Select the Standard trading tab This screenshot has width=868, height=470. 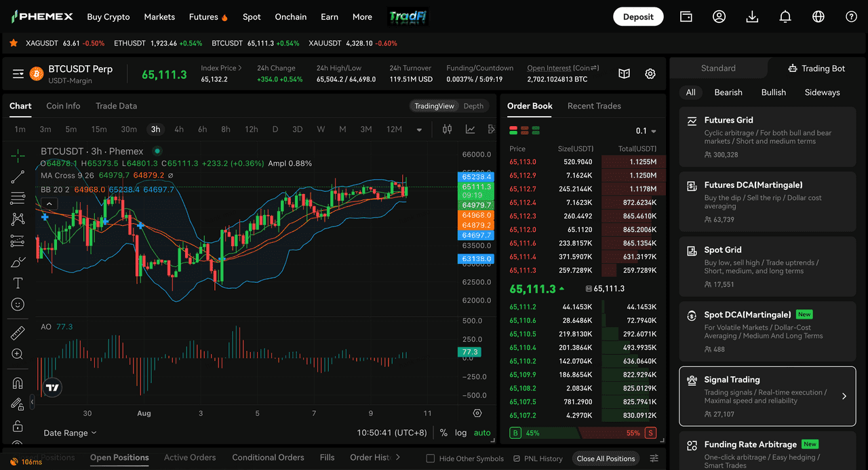[x=718, y=68]
